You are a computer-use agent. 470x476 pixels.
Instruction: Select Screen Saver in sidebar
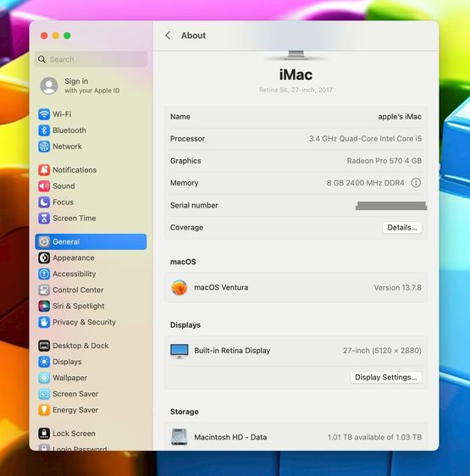[x=91, y=394]
